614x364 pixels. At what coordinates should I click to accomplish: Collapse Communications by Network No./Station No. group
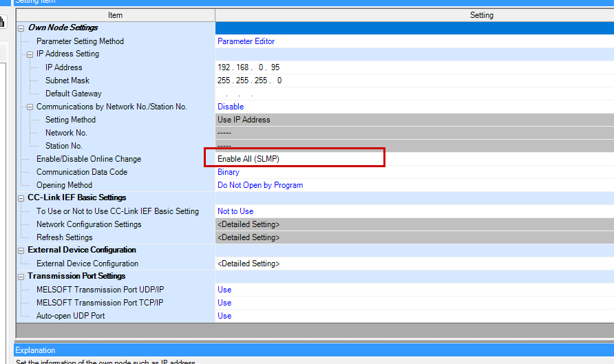(30, 107)
